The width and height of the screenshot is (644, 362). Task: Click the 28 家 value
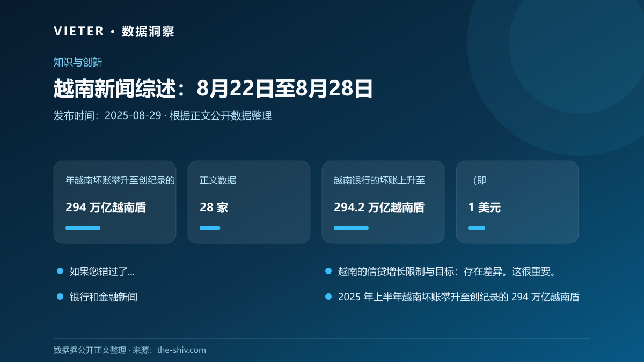[x=214, y=208]
